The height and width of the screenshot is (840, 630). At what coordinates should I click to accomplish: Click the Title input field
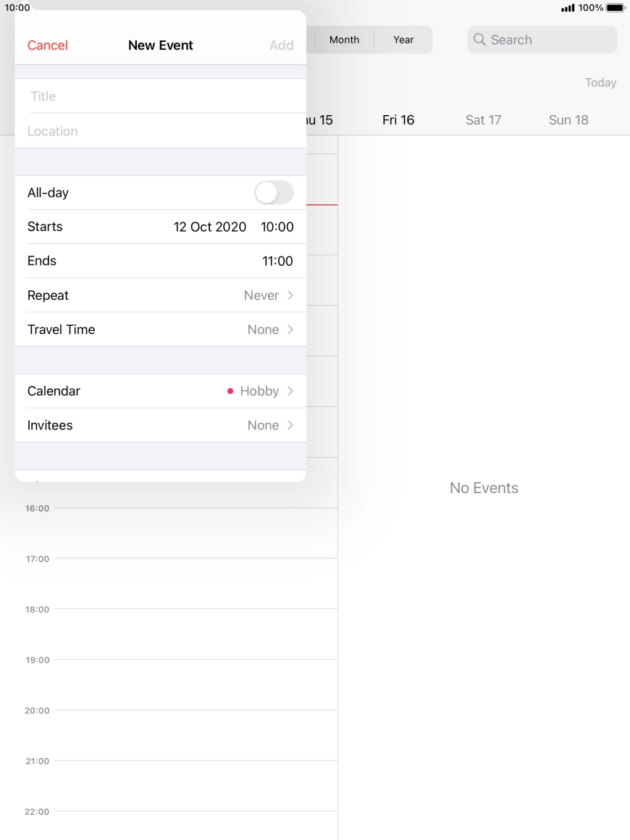click(x=160, y=96)
